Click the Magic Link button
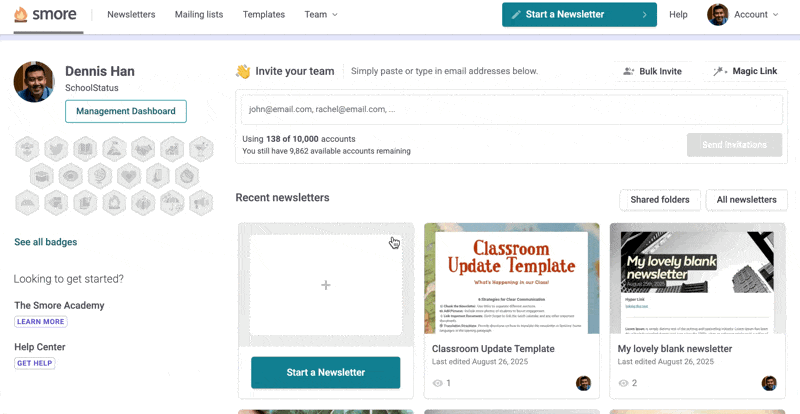The width and height of the screenshot is (800, 414). pos(745,71)
